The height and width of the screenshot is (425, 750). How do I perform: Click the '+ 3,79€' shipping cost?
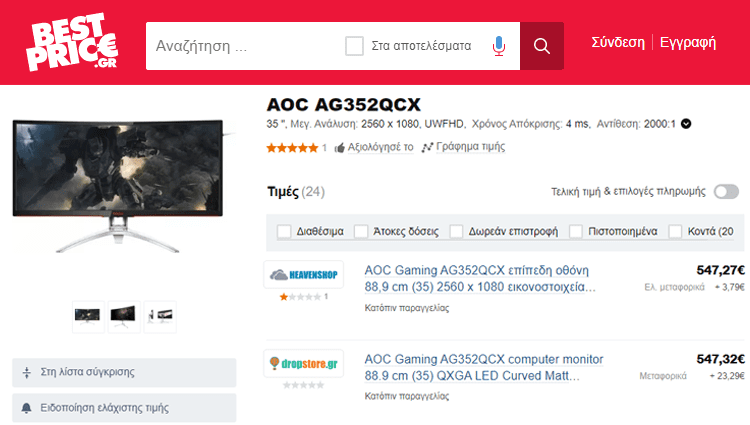coord(729,287)
